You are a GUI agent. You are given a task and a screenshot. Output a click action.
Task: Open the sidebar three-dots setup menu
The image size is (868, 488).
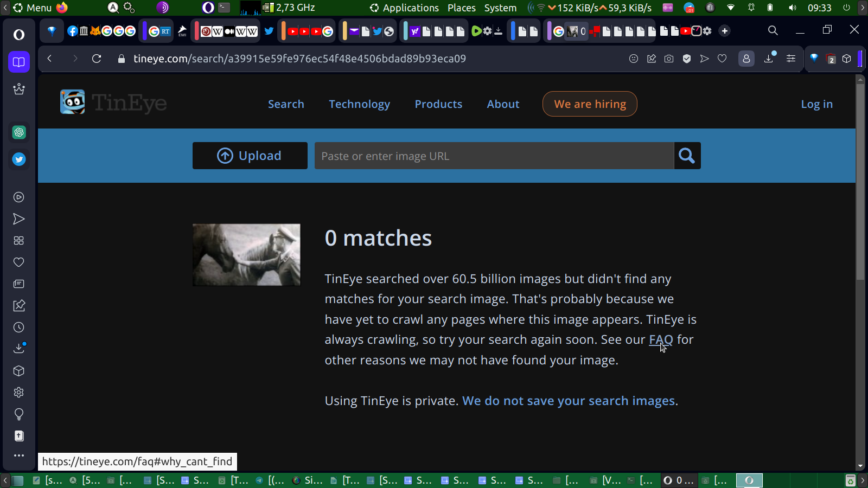(19, 455)
